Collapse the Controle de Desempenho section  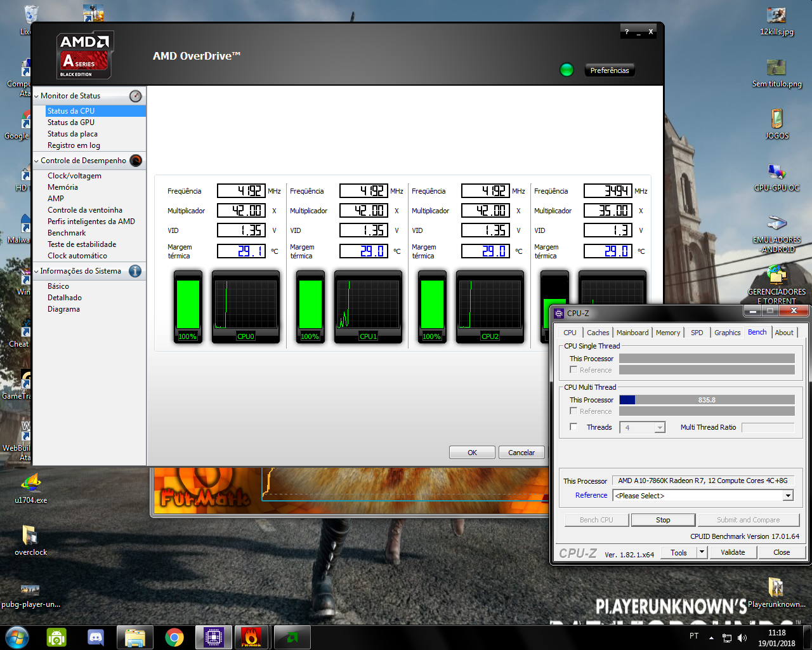point(36,161)
